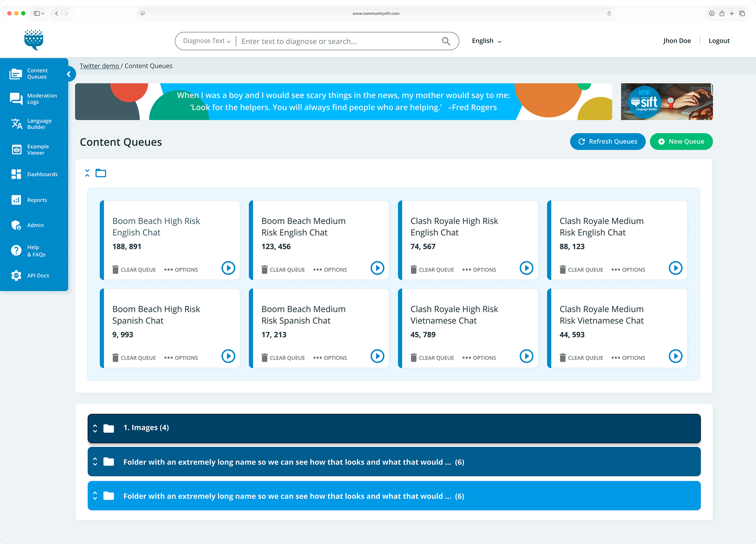Clear the Boom Beach Medium Risk Spanish Chat queue
The image size is (756, 544).
(283, 358)
